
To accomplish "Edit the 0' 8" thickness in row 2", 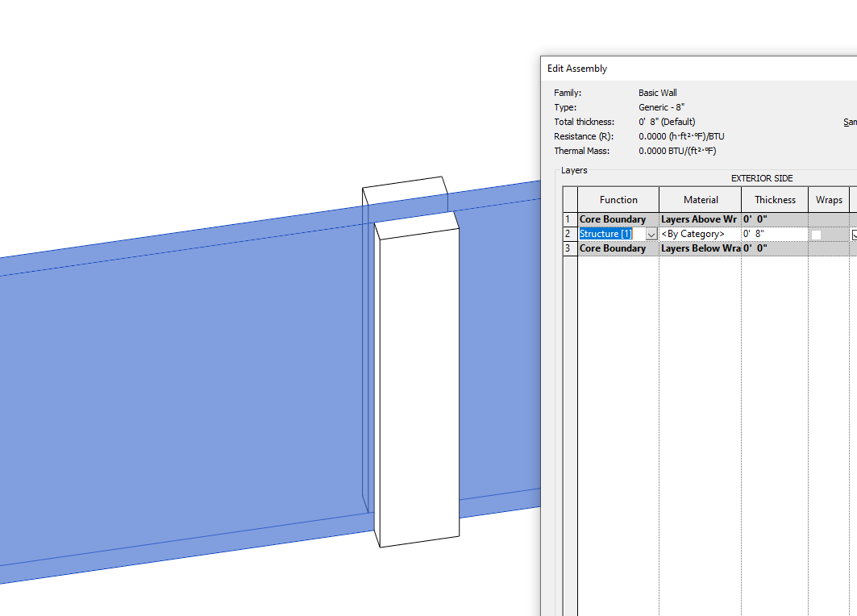I will (775, 234).
